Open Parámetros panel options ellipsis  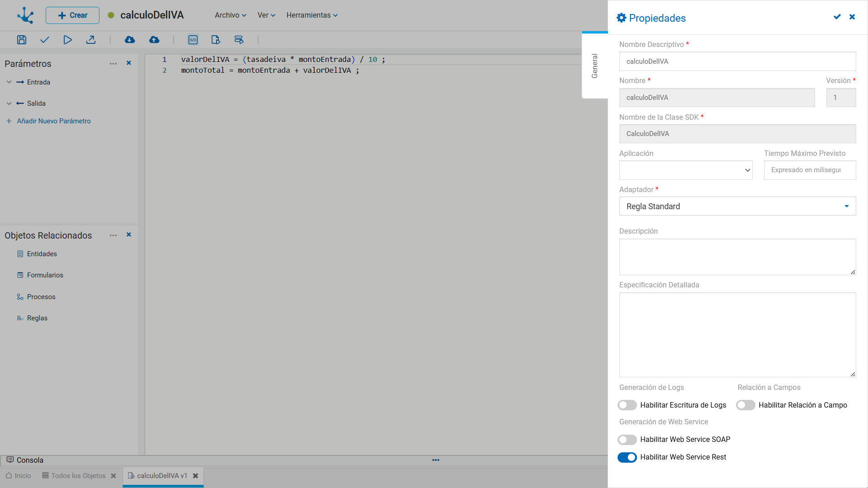tap(113, 64)
